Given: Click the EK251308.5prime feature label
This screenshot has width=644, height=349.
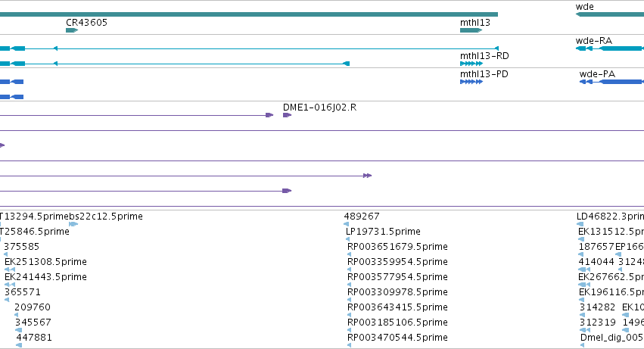Looking at the screenshot, I should [x=45, y=262].
